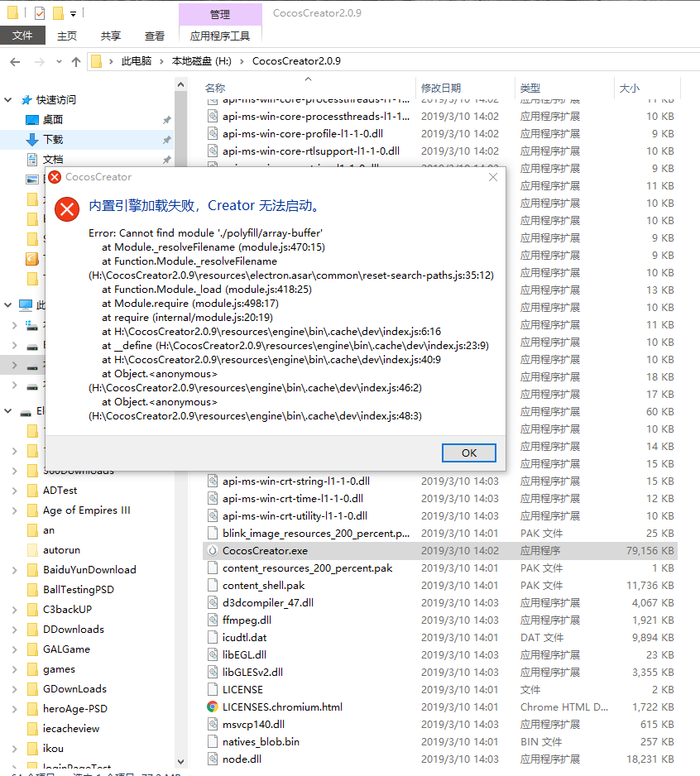
Task: Collapse the 此电脑 tree node
Action: (x=8, y=304)
